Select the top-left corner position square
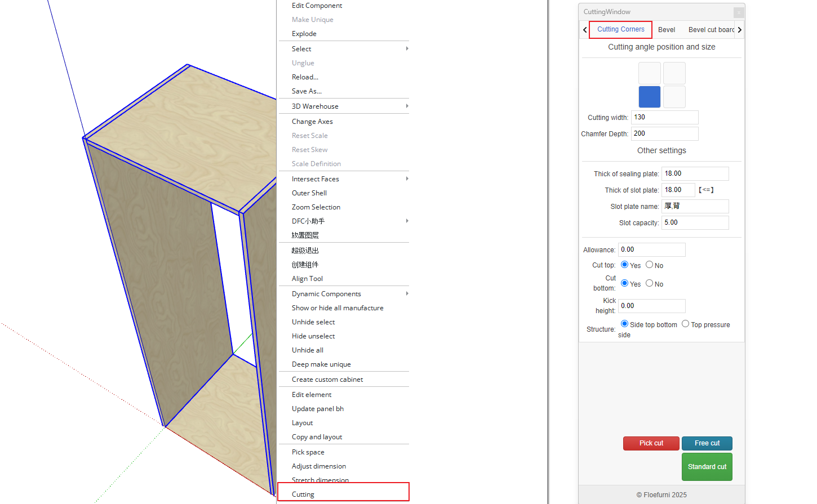 point(649,73)
